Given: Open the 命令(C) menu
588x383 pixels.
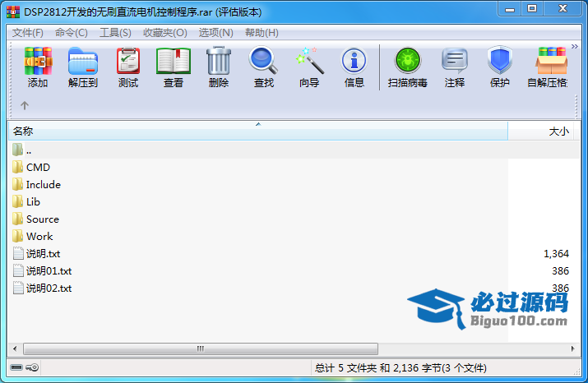Looking at the screenshot, I should click(x=72, y=33).
